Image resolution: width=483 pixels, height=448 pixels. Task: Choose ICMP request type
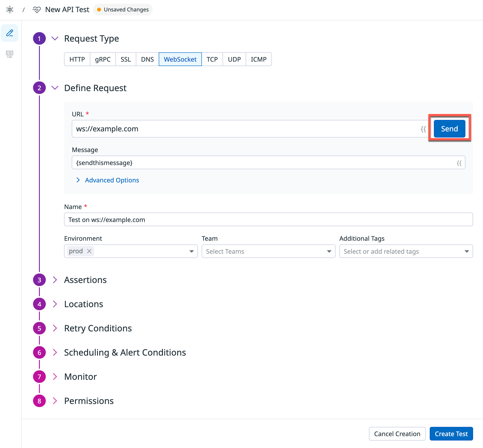tap(258, 59)
